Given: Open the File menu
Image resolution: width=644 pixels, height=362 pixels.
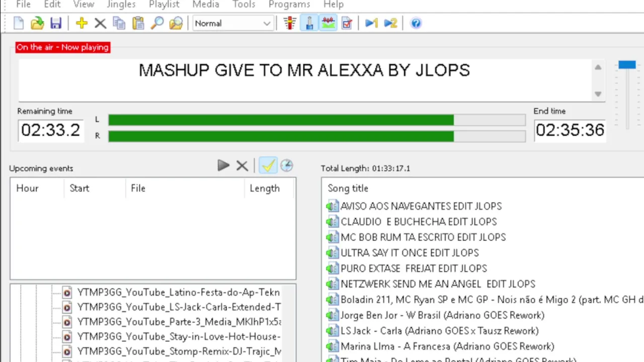Looking at the screenshot, I should (23, 5).
